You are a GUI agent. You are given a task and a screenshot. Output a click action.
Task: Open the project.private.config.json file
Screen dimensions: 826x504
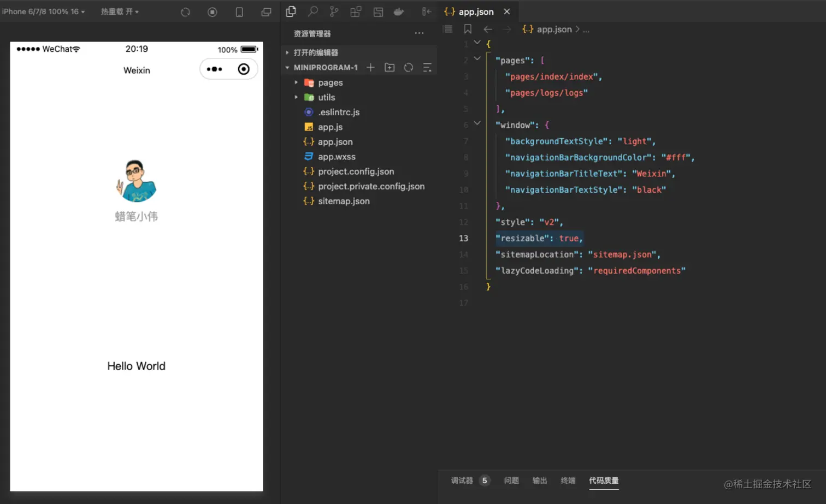[371, 186]
